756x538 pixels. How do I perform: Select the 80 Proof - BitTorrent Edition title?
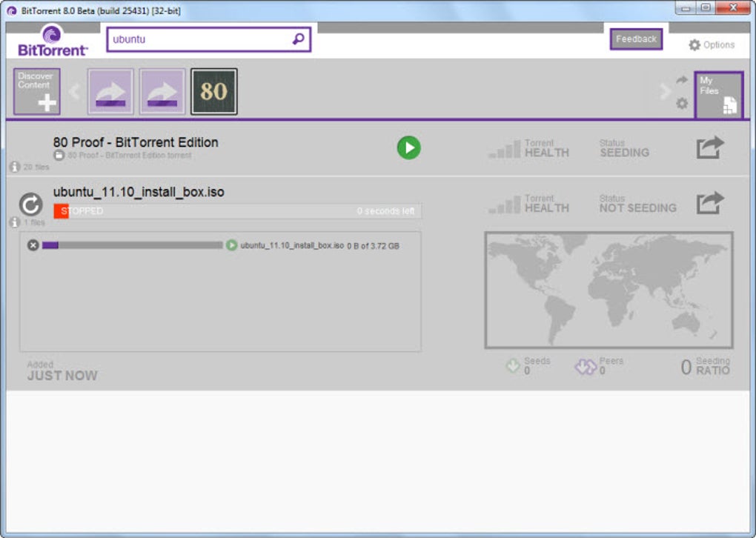pyautogui.click(x=136, y=142)
